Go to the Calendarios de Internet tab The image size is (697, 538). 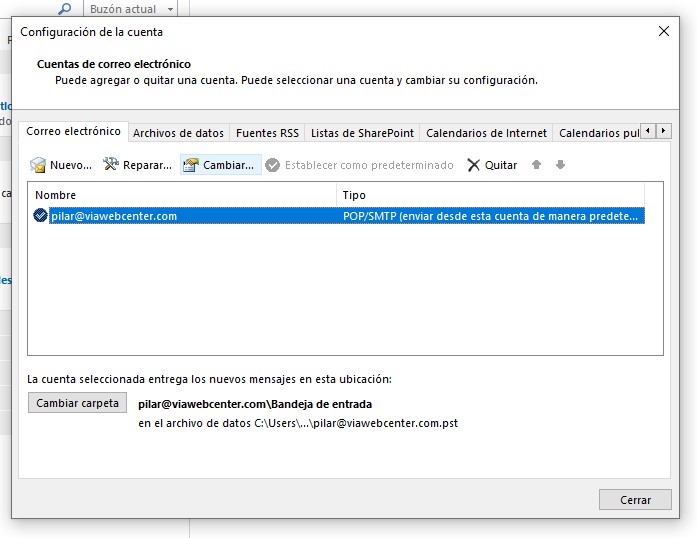[x=486, y=133]
